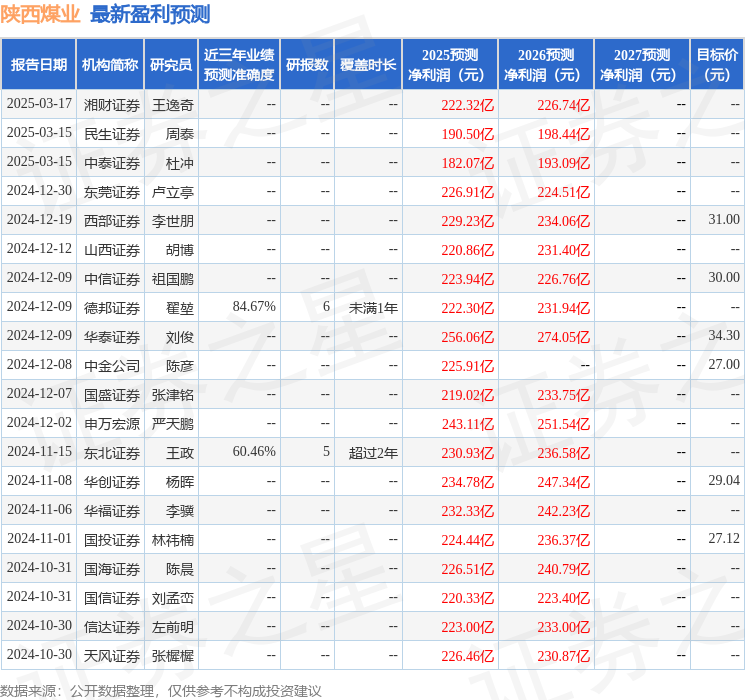
Task: Click the 2025预测净利润 column header
Action: (x=450, y=65)
